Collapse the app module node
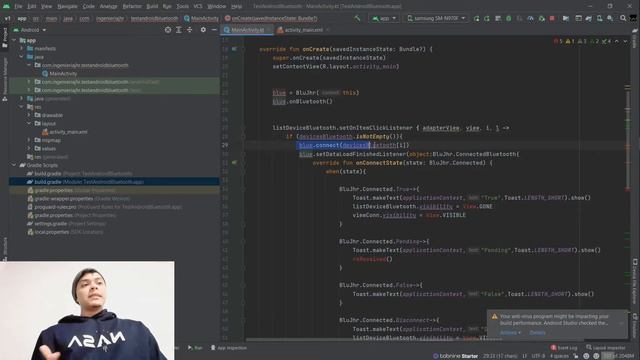This screenshot has width=640, height=360. [14, 40]
